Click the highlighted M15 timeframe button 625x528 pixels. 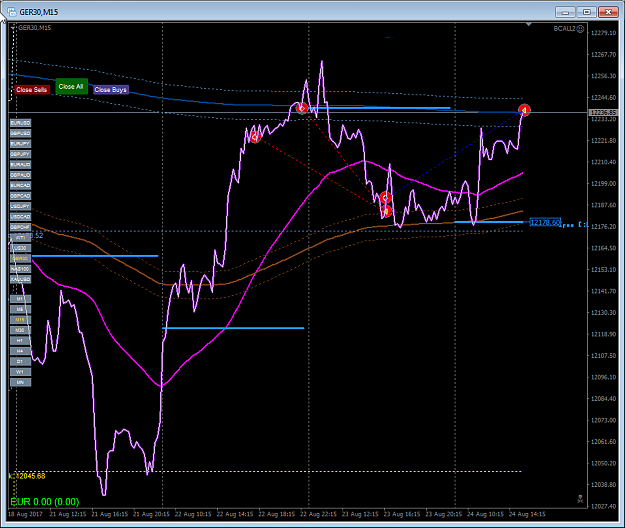tap(20, 320)
